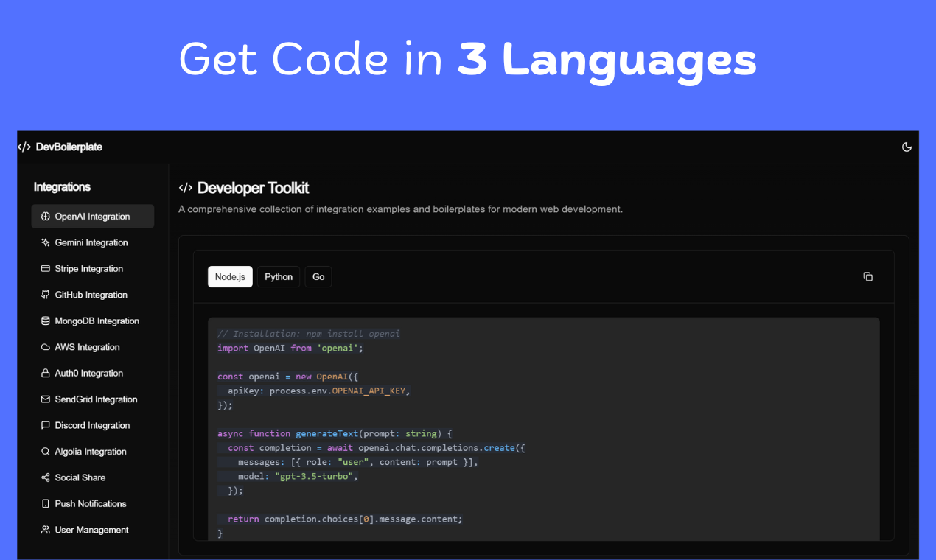Open GitHub Integration label
936x560 pixels.
click(91, 295)
